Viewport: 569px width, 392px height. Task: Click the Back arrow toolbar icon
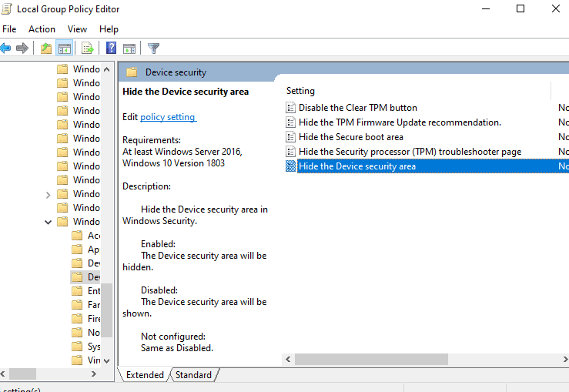pyautogui.click(x=6, y=49)
